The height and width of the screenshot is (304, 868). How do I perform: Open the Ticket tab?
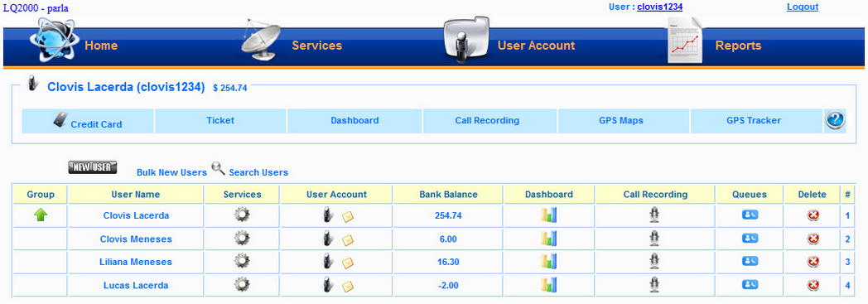pos(220,121)
